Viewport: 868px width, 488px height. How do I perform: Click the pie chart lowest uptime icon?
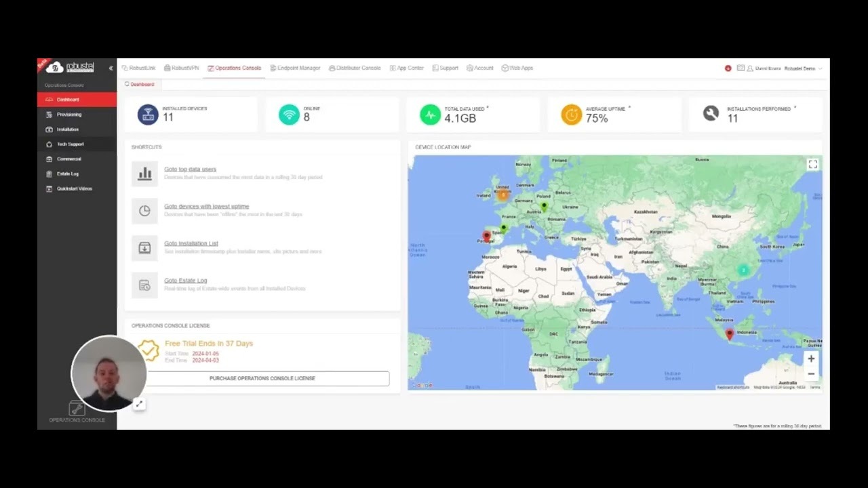144,211
